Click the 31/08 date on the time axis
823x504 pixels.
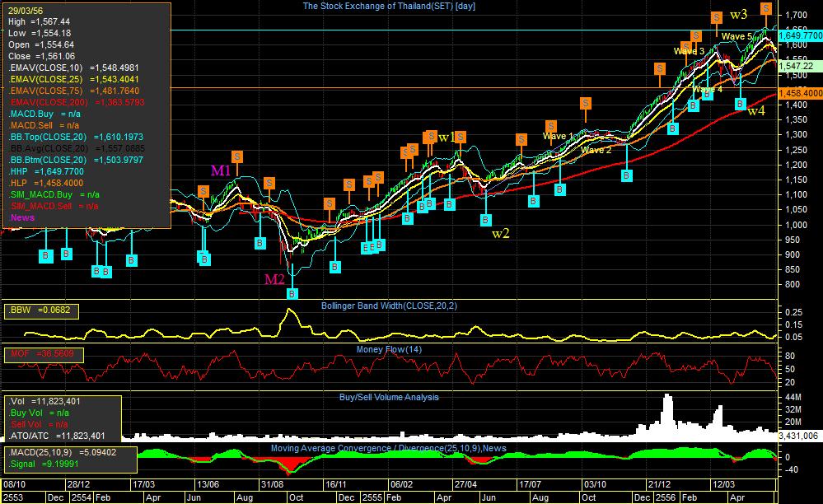[272, 484]
